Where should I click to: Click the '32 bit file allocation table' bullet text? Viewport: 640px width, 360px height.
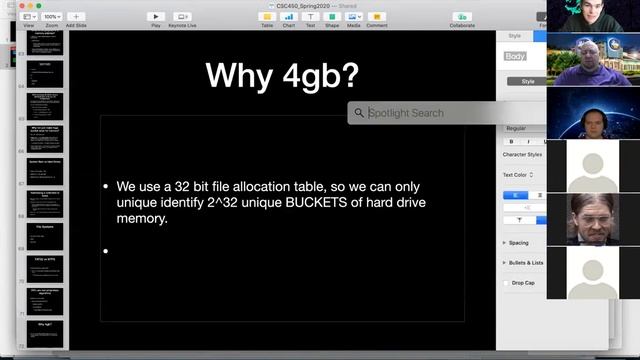271,202
